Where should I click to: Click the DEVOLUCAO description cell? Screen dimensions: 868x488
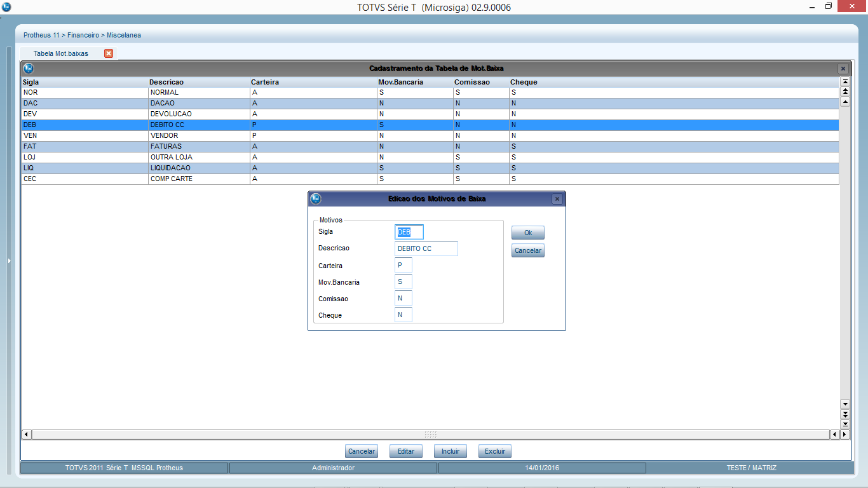199,114
